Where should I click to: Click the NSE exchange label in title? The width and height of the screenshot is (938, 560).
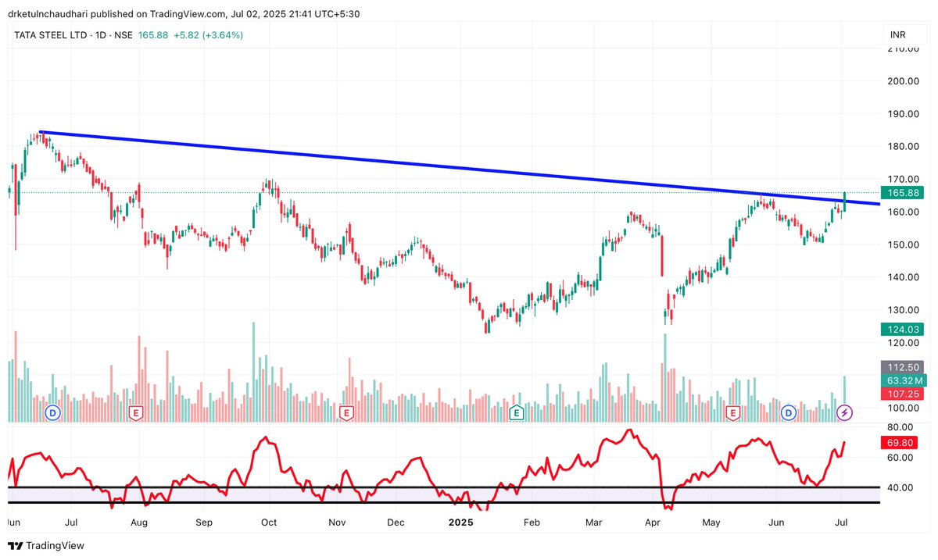click(124, 35)
